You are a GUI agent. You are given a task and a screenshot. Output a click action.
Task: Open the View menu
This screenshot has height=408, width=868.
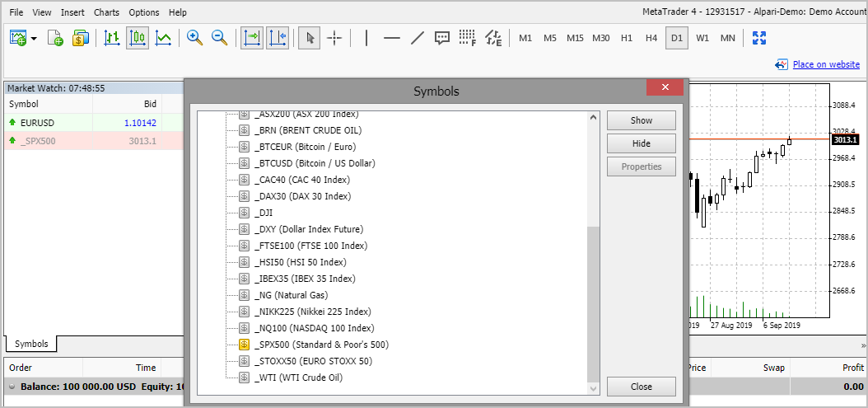pyautogui.click(x=42, y=12)
